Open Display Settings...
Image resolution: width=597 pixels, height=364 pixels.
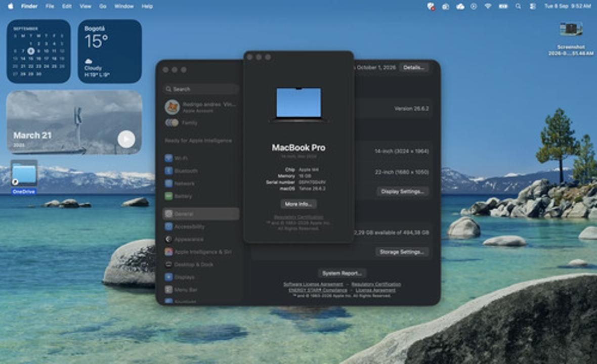point(403,191)
